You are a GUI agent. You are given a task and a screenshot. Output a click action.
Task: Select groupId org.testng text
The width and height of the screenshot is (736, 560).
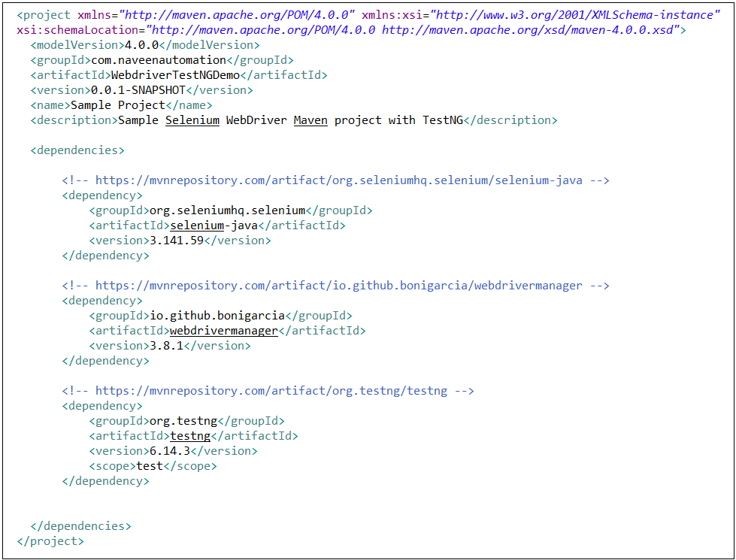pos(183,421)
